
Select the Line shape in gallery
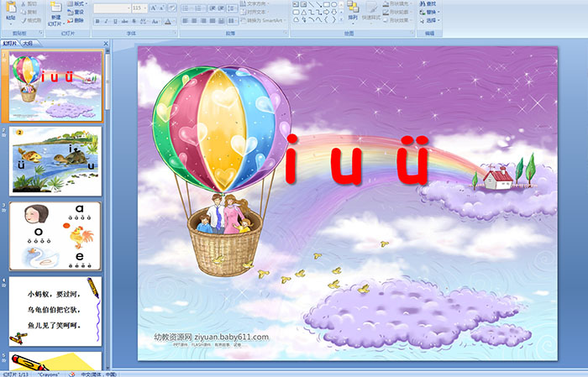pos(312,4)
